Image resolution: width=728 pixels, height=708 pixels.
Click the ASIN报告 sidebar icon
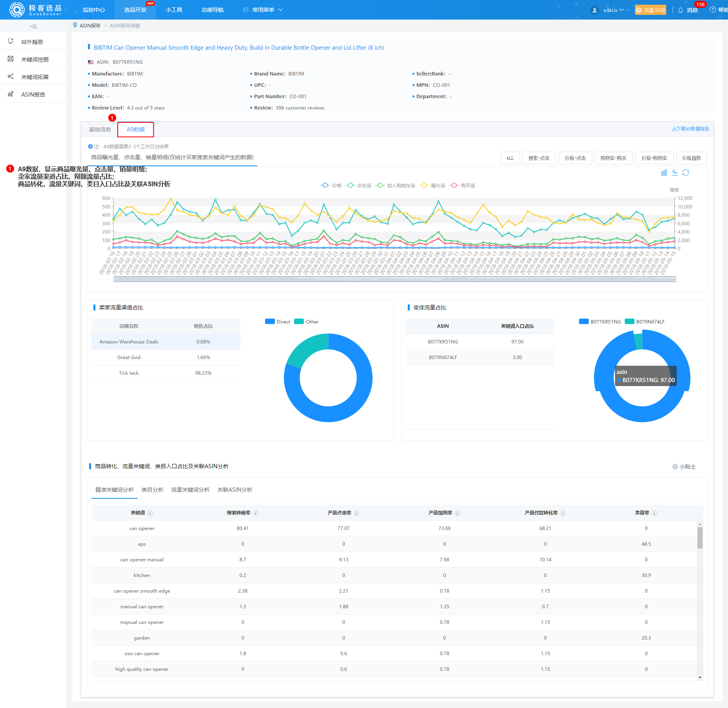pos(11,94)
